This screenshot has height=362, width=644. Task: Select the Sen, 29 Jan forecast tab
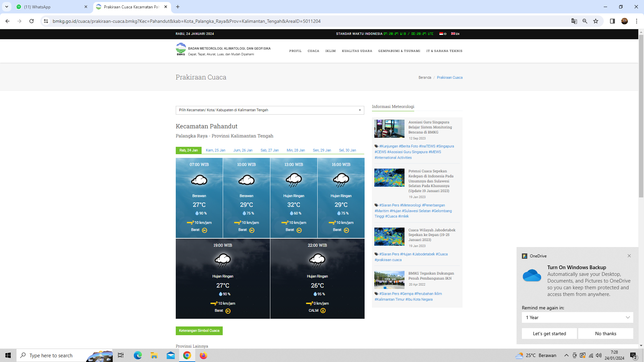[322, 150]
